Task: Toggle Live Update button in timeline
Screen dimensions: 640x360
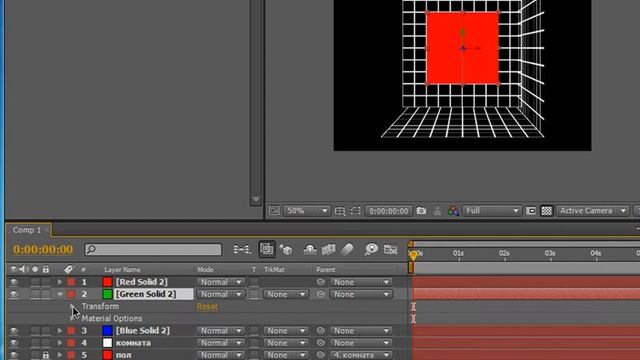Action: tap(267, 249)
